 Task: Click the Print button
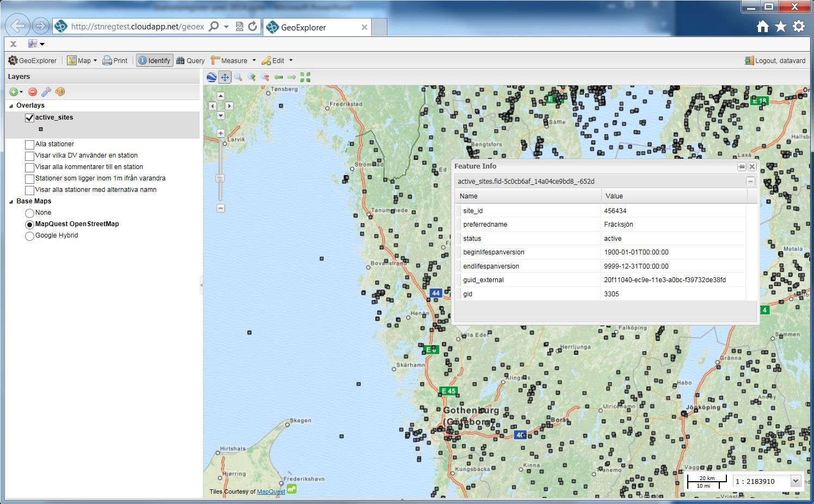click(x=115, y=60)
